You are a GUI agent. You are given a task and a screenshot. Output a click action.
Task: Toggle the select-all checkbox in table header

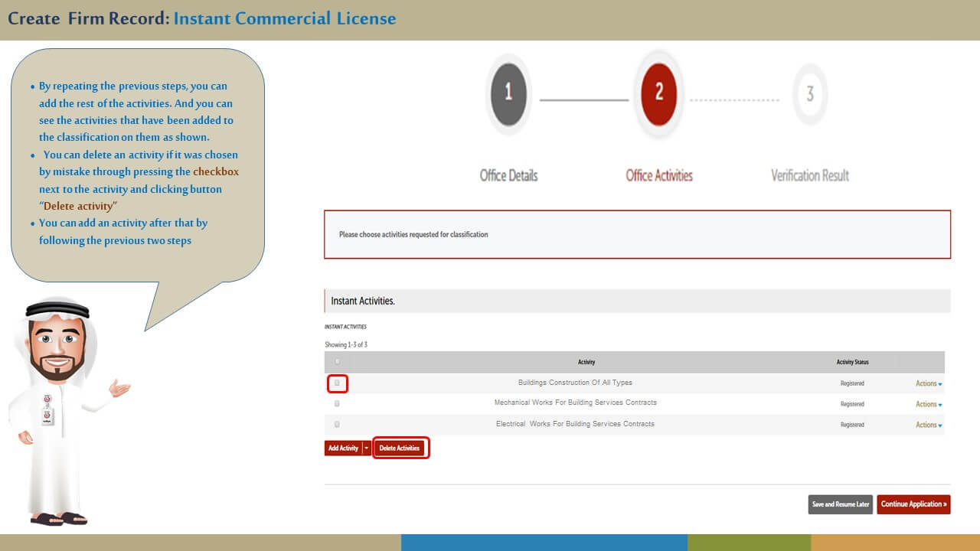(x=337, y=362)
